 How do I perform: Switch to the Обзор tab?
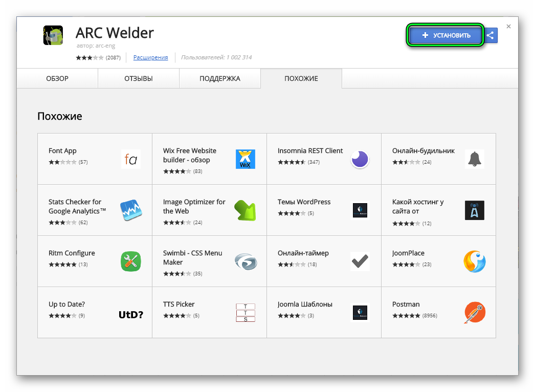(x=57, y=78)
